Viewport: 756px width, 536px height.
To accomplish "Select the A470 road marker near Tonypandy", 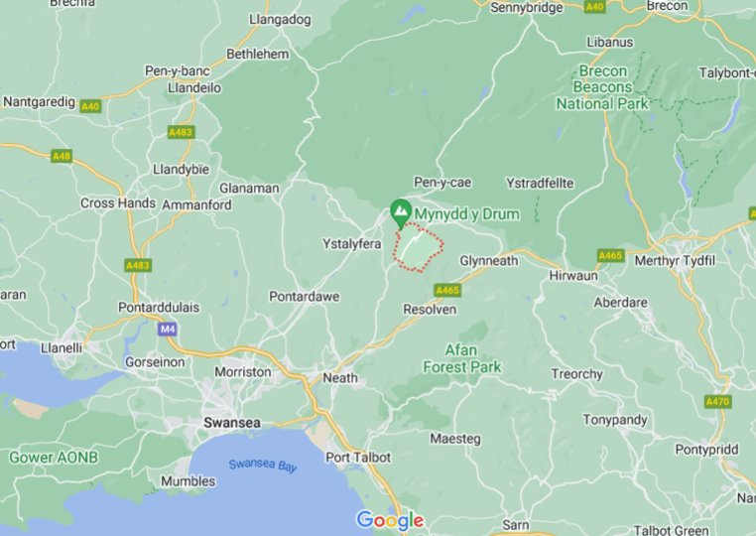I will pyautogui.click(x=718, y=401).
